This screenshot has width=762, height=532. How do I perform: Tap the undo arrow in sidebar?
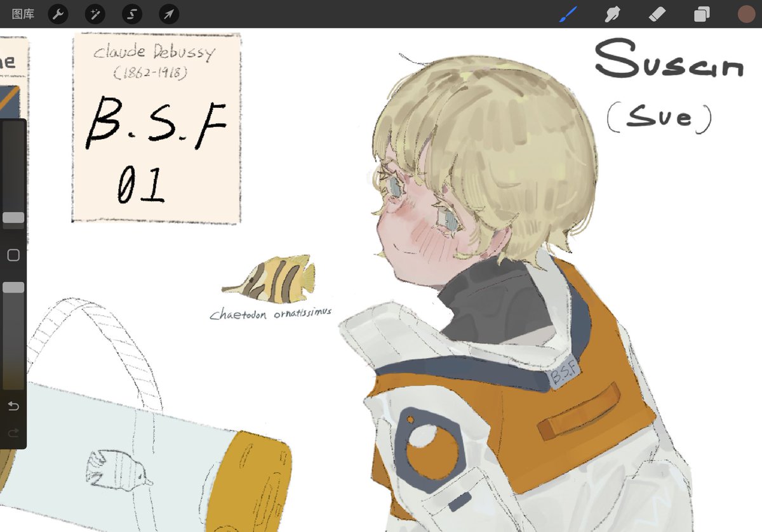[13, 406]
